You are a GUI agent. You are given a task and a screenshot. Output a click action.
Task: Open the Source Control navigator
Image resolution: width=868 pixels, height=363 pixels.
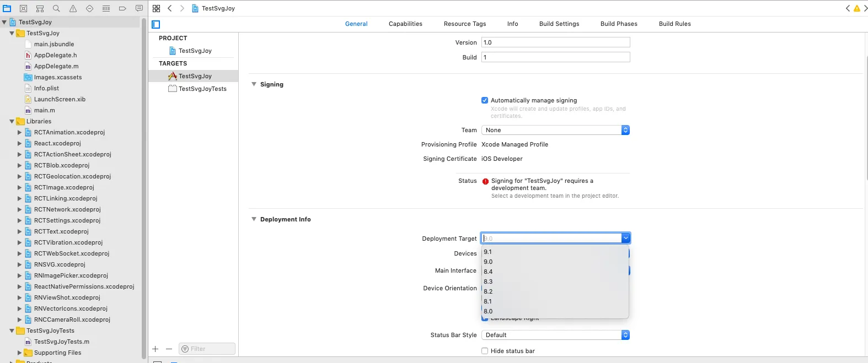coord(23,8)
